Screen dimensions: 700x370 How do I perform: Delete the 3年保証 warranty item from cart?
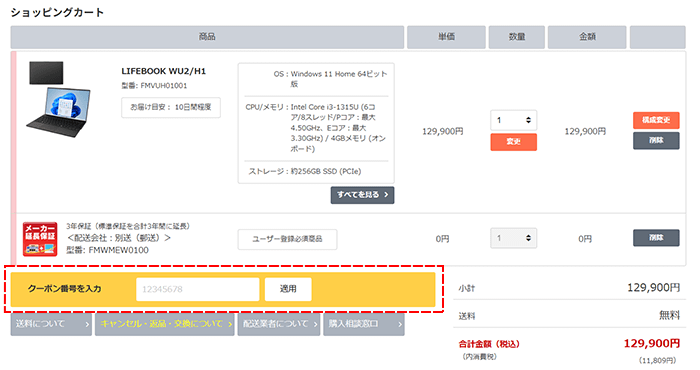tap(656, 238)
